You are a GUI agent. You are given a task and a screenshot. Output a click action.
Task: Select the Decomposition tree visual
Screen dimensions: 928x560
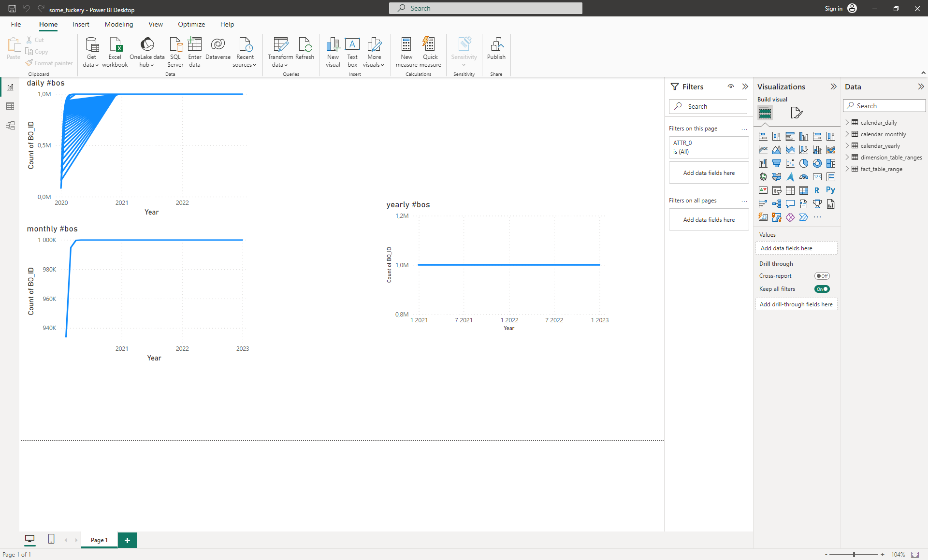click(776, 204)
